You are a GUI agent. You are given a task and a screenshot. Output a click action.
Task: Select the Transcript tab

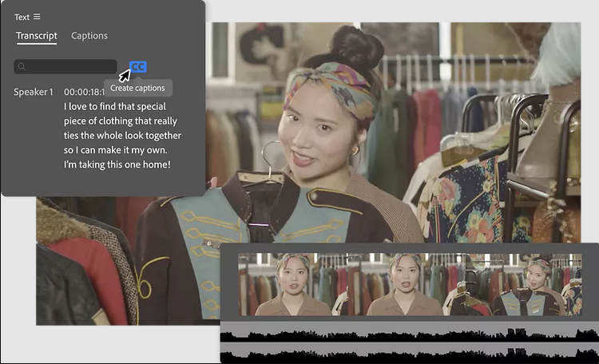pos(37,36)
